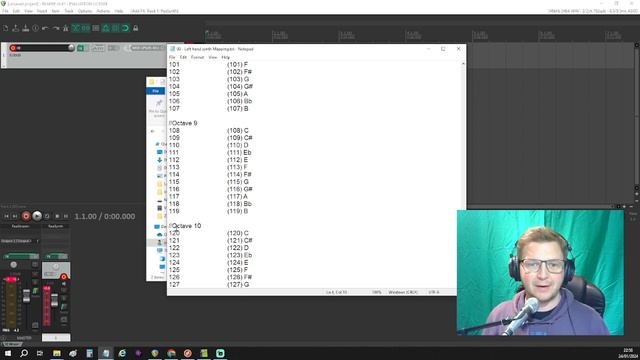Adjust the track 1 volume knob
The width and height of the screenshot is (640, 360).
(71, 48)
